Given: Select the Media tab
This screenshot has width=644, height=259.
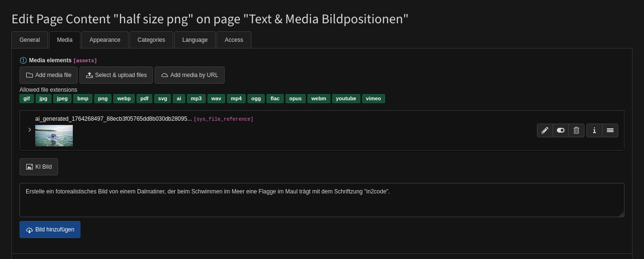Looking at the screenshot, I should tap(65, 40).
